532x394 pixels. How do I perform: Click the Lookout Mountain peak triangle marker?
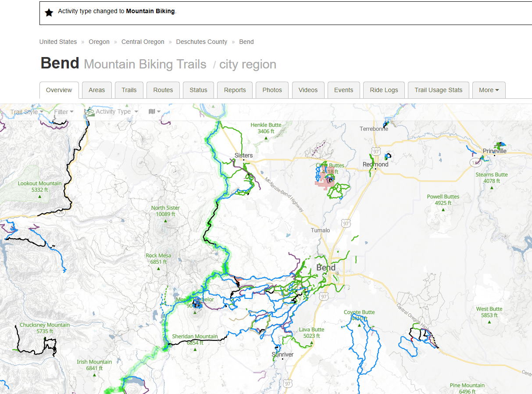[40, 196]
